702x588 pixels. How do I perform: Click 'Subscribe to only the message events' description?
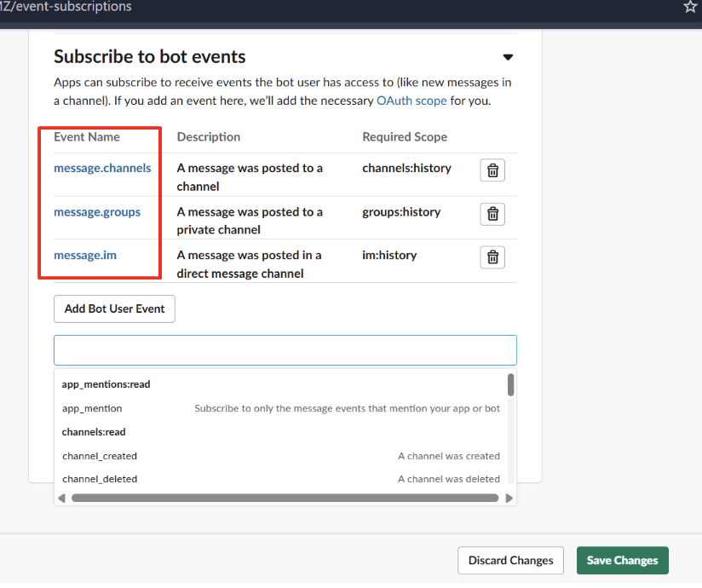click(x=347, y=408)
